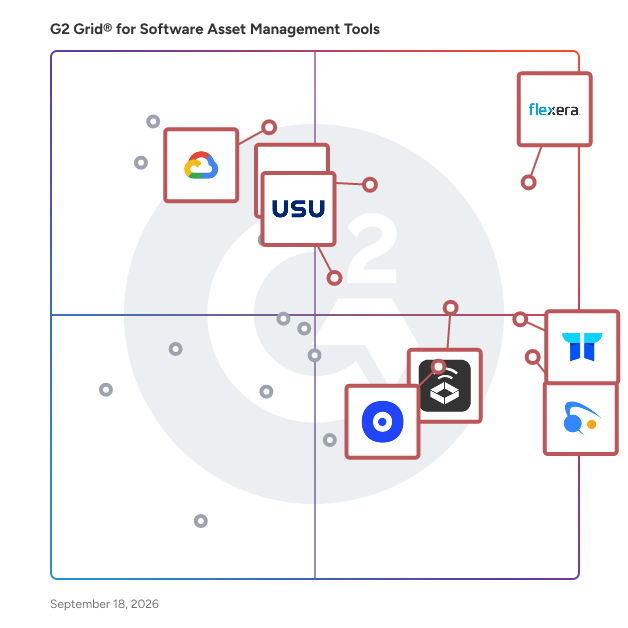The width and height of the screenshot is (628, 628).
Task: Click the blue orbit logo with orange dot
Action: point(581,419)
